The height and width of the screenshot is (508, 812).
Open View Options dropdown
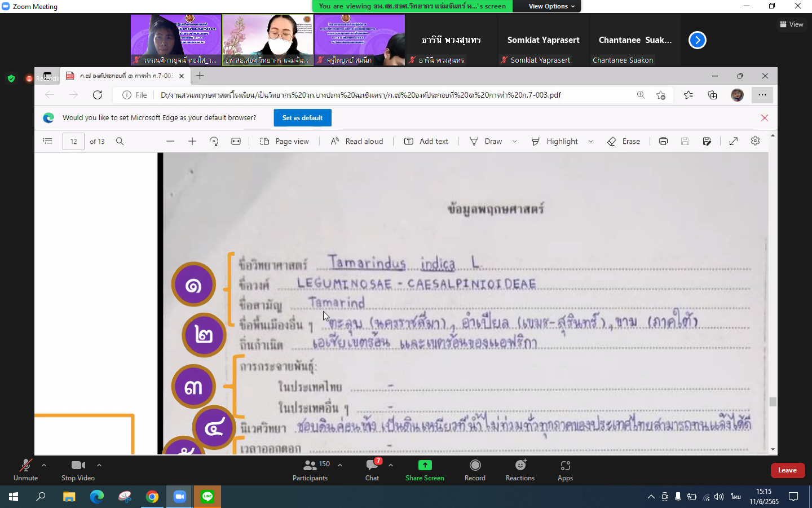pos(552,6)
